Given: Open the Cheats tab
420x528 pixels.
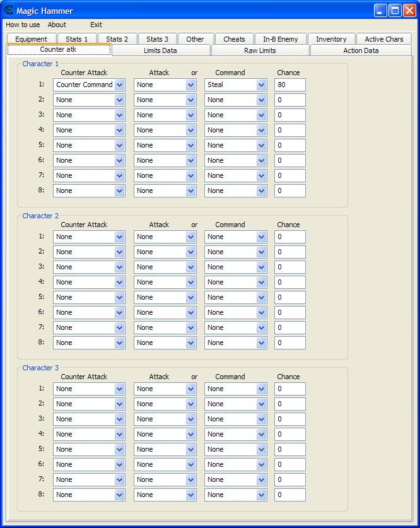Looking at the screenshot, I should (x=234, y=38).
